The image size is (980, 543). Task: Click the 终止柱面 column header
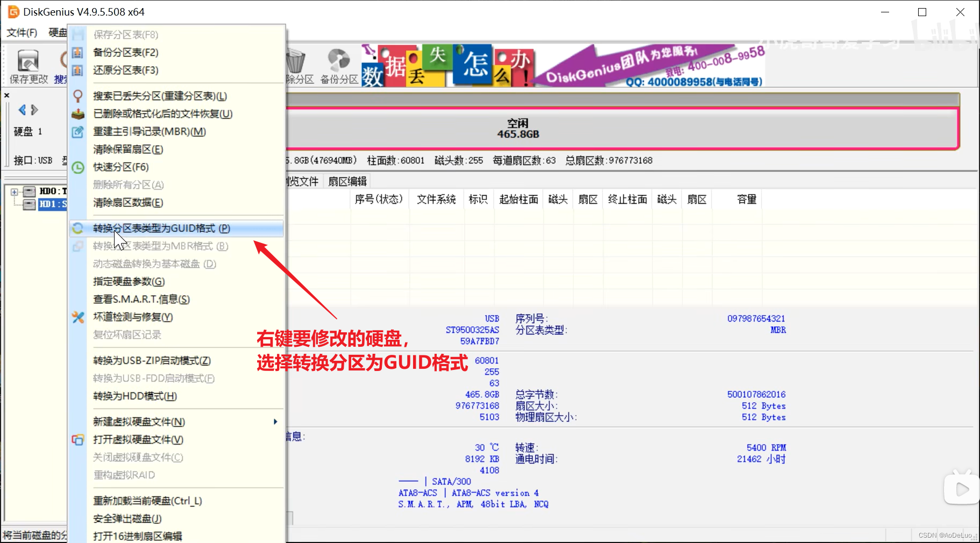[x=627, y=199]
